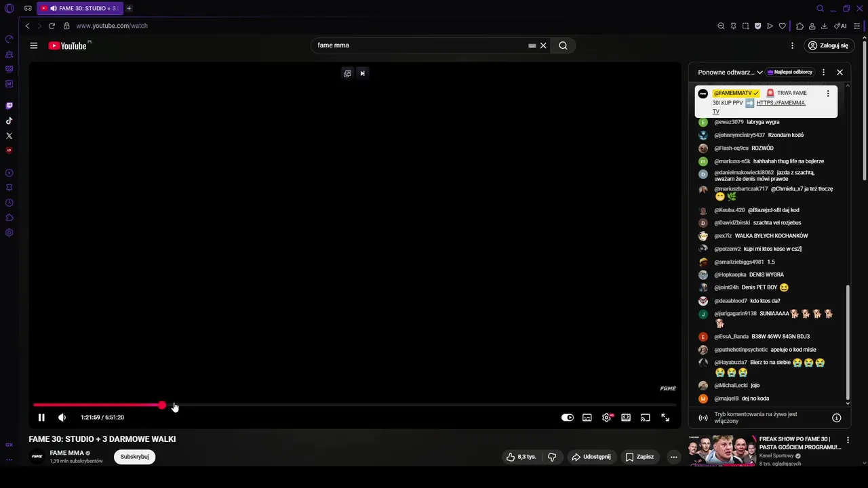The height and width of the screenshot is (488, 868).
Task: Go back with the browser back arrow
Action: coord(27,26)
